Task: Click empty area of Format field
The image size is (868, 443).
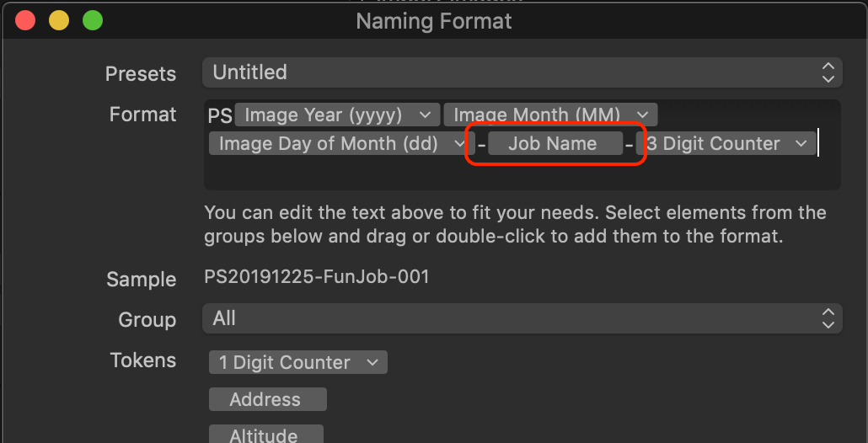Action: [522, 174]
